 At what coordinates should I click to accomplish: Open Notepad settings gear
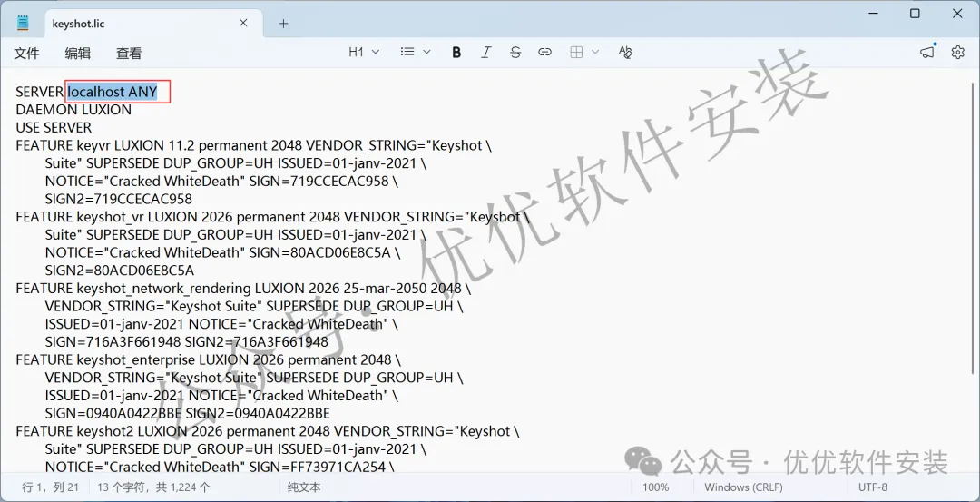click(x=957, y=53)
